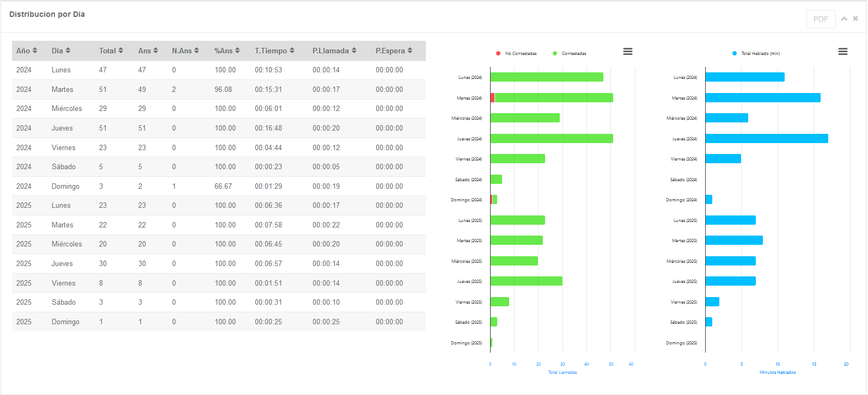This screenshot has width=868, height=395.
Task: Click the Jueves 2024 blue minutes bar
Action: click(x=766, y=139)
